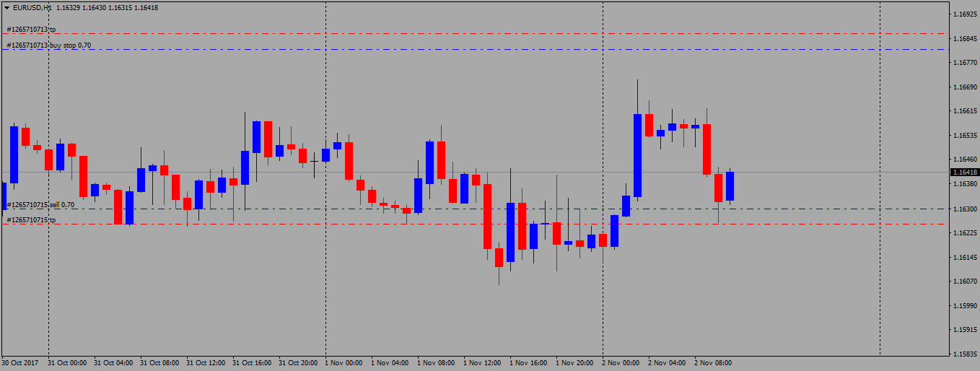Click the 31 Oct 16:00 time label
Screen dimensions: 980x371
click(x=252, y=363)
